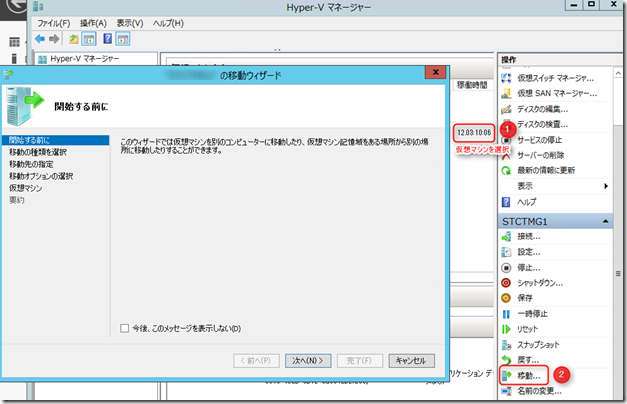Screen dimensions: 627x404
Task: Select 移動オプションの選択 wizard step
Action: coord(41,176)
